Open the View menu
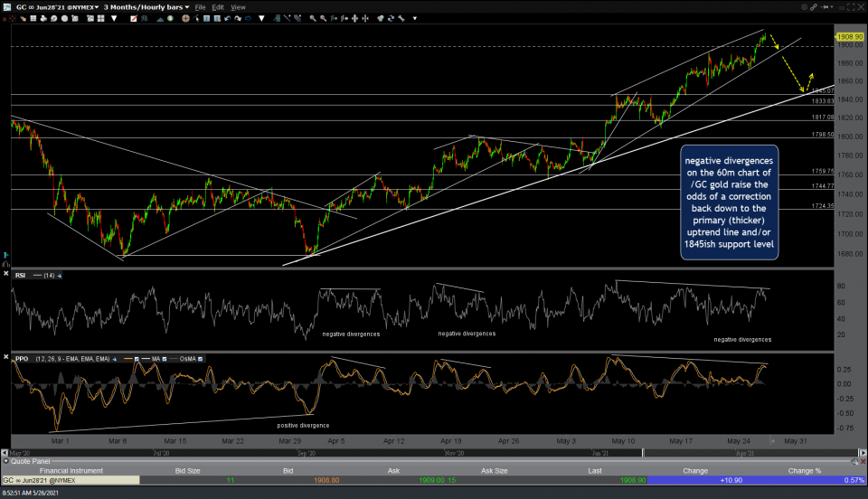Viewport: 868px width, 499px height. pos(239,6)
